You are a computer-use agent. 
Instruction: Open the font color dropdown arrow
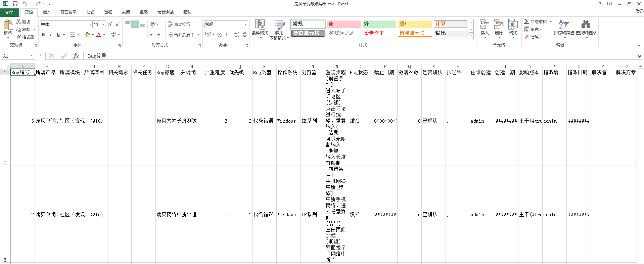[104, 35]
